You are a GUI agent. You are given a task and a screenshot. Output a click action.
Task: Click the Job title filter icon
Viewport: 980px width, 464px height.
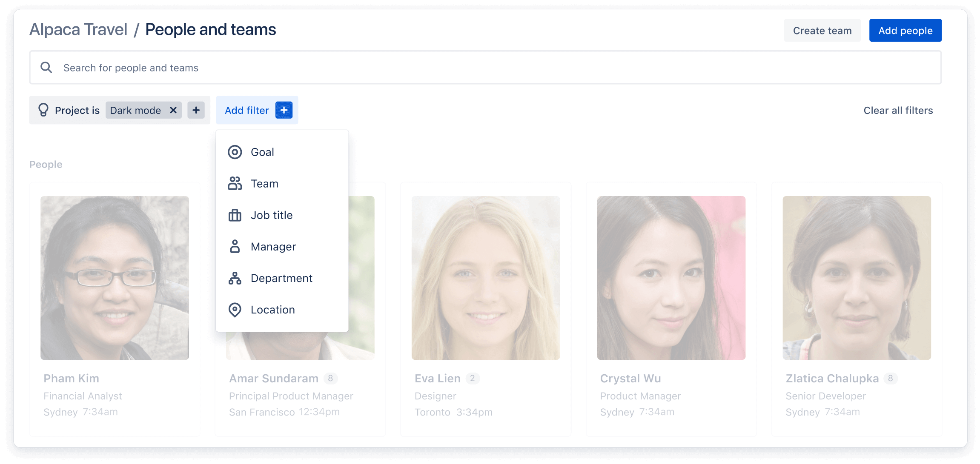click(x=235, y=215)
